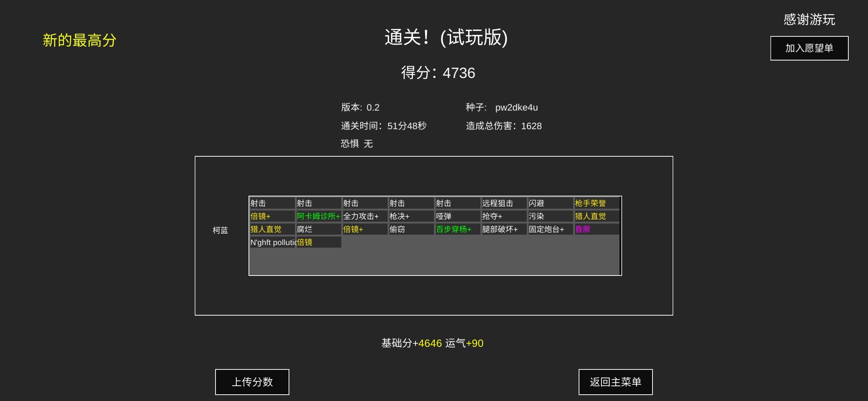Click the green 阿卡姆诊所+ card
Viewport: 868px width, 401px height.
point(318,216)
